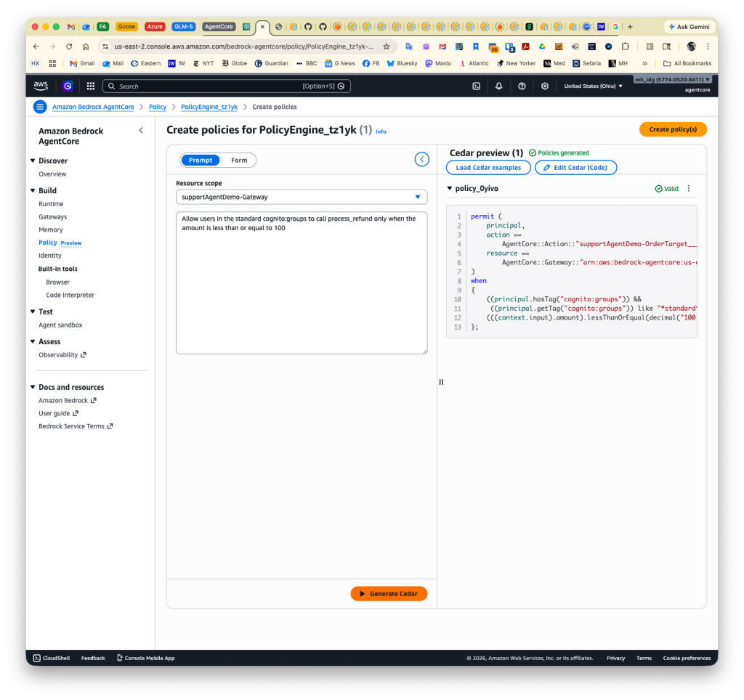Collapse the policy_0yivo Cedar preview

pyautogui.click(x=449, y=187)
